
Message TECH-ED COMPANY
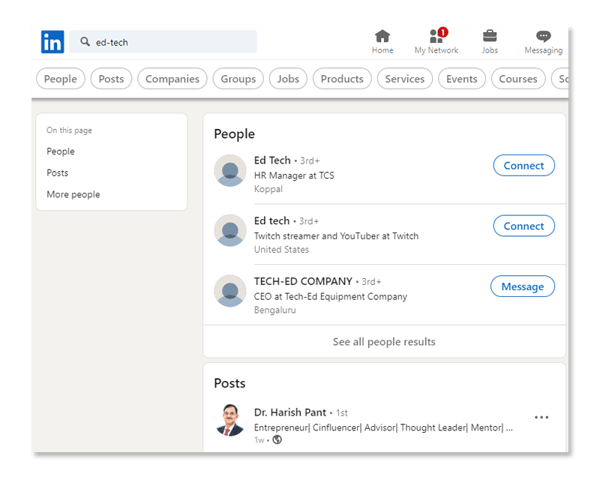point(523,286)
